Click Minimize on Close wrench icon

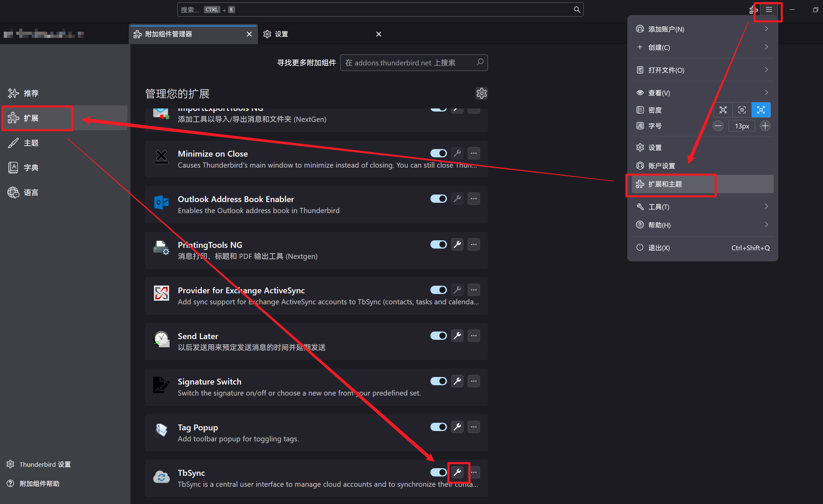coord(457,153)
